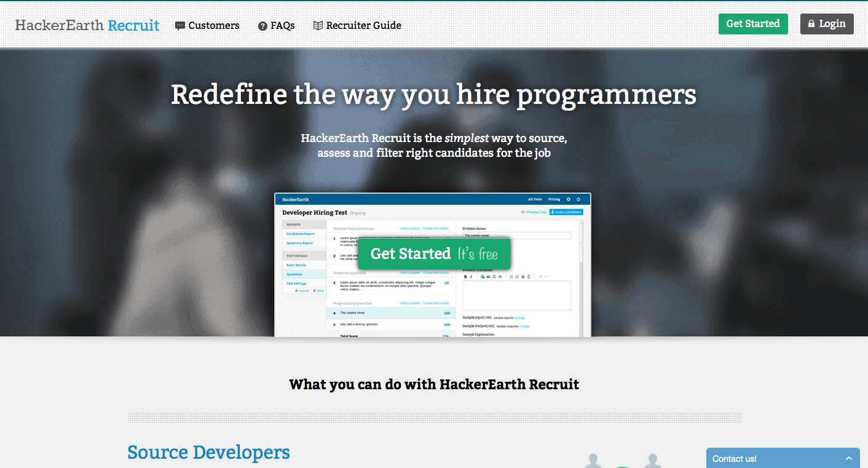The image size is (868, 468).
Task: Click the large Get Started It's free button
Action: [434, 253]
